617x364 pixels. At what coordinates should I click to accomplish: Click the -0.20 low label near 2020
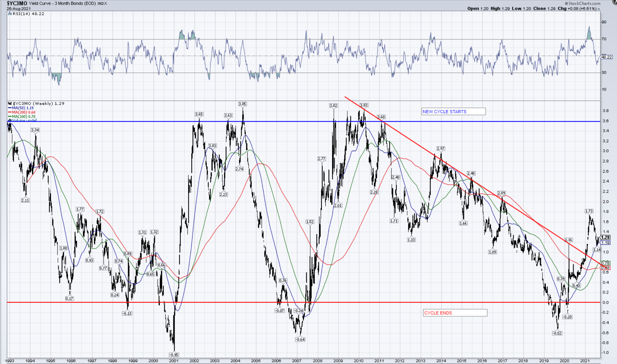click(567, 317)
